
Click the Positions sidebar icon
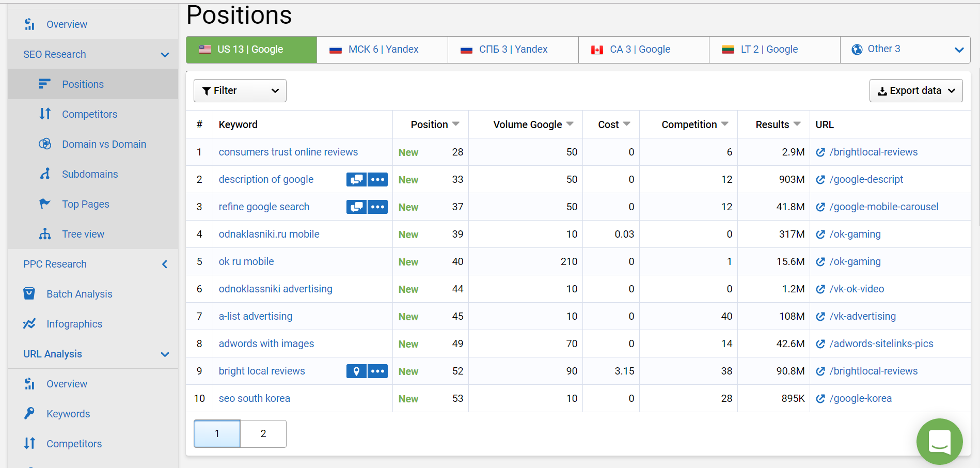45,84
